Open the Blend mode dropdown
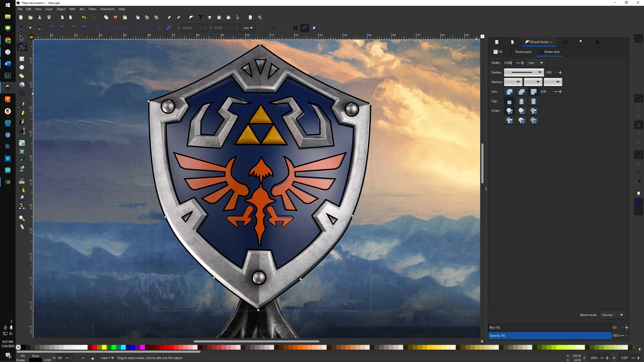The width and height of the screenshot is (644, 362). coord(612,315)
